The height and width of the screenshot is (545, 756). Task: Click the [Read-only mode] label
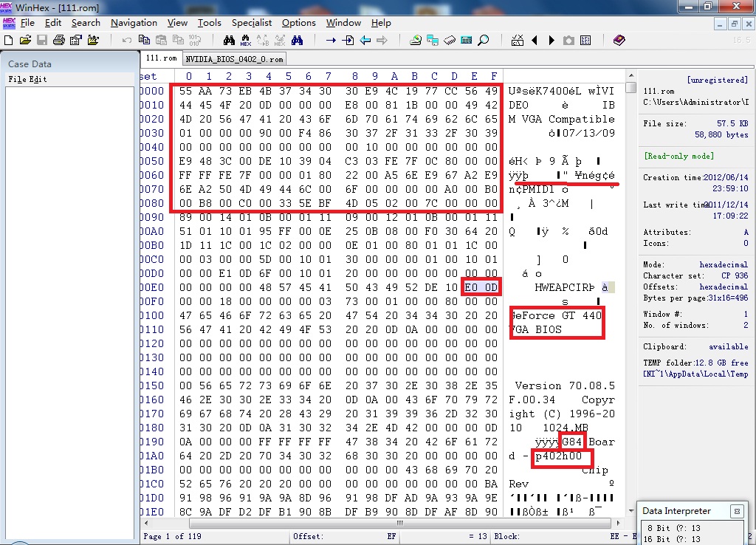click(679, 157)
